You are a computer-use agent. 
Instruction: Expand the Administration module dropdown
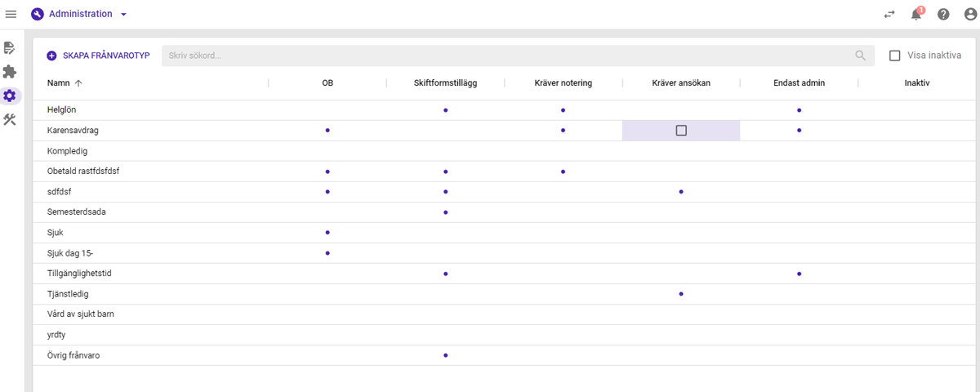coord(123,14)
